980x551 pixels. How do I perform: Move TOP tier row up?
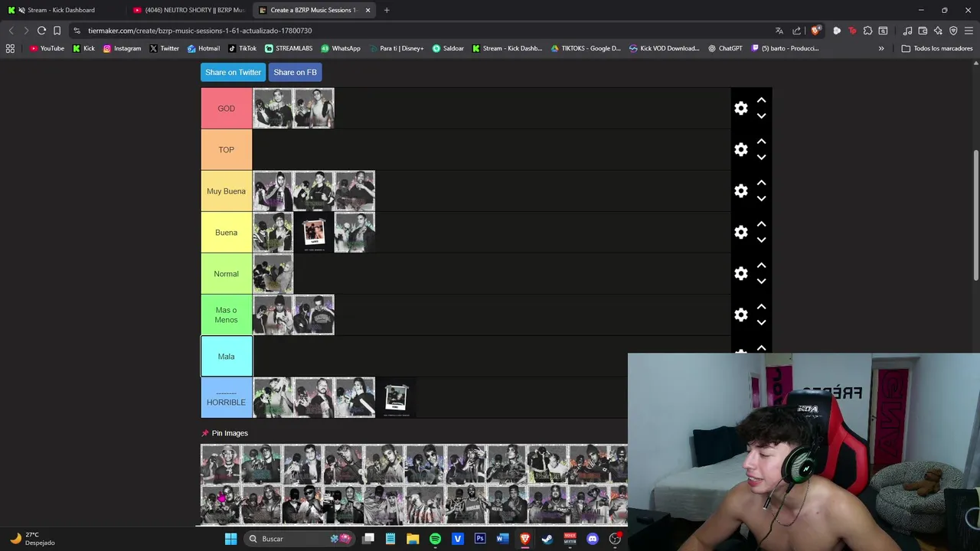tap(761, 142)
